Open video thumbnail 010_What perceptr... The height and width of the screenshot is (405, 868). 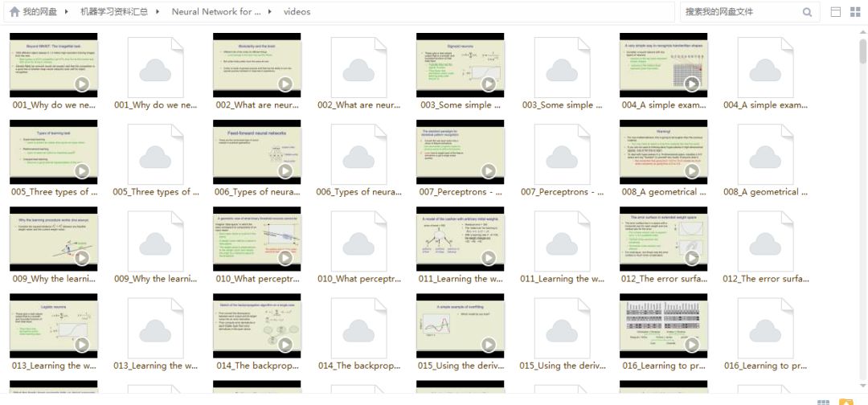(257, 239)
